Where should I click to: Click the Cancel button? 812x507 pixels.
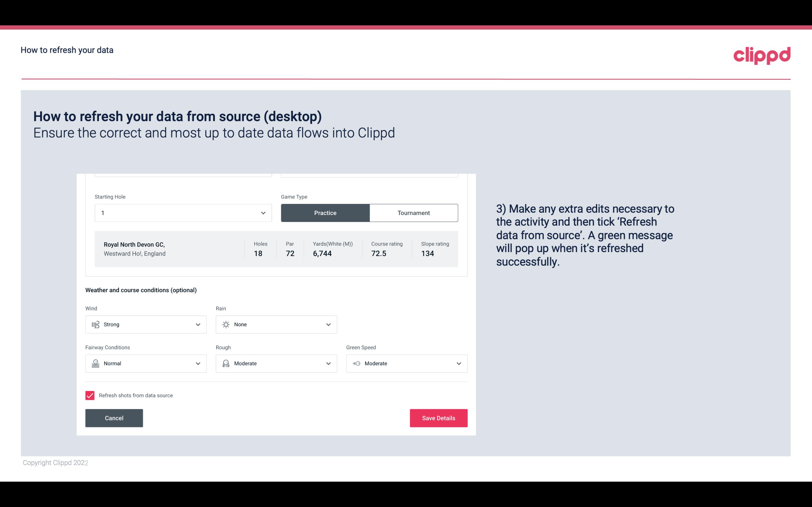coord(114,418)
